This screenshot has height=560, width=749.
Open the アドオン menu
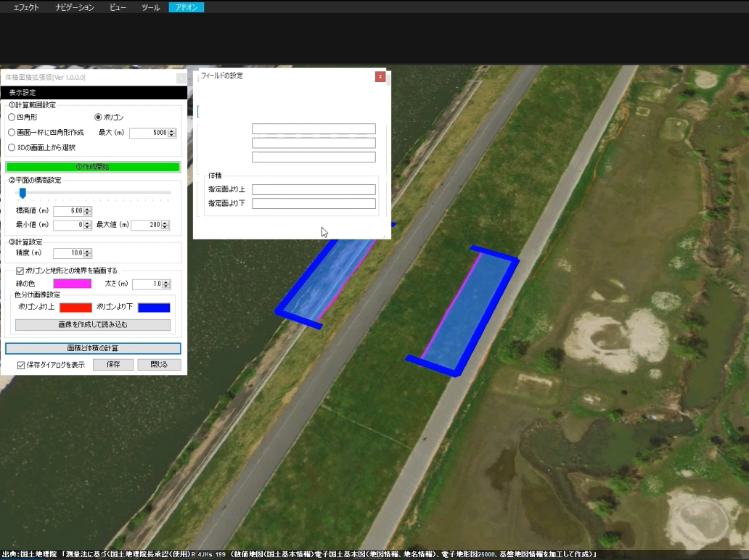185,7
